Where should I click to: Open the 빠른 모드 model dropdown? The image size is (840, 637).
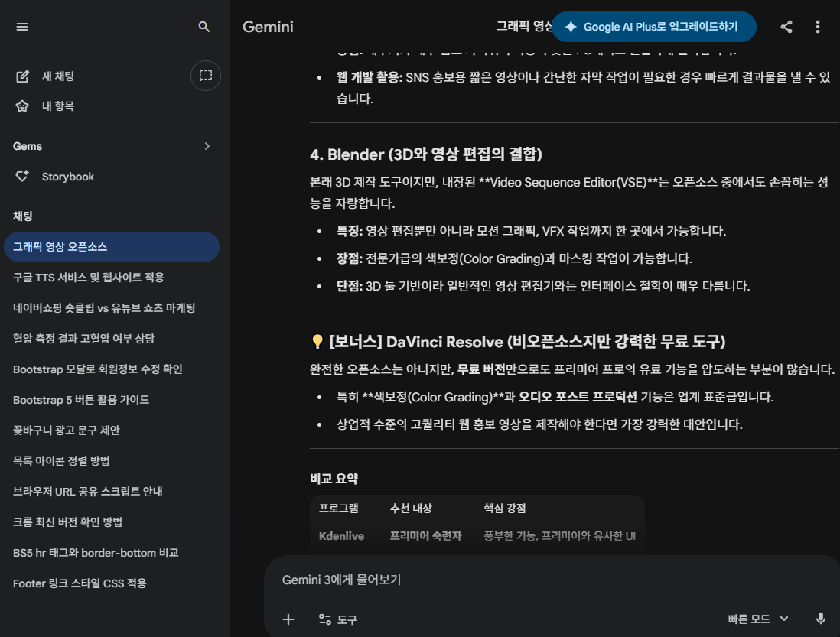pos(757,619)
